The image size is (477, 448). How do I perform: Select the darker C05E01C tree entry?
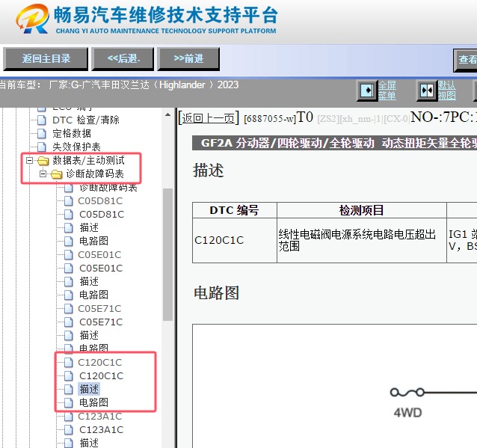(x=101, y=269)
